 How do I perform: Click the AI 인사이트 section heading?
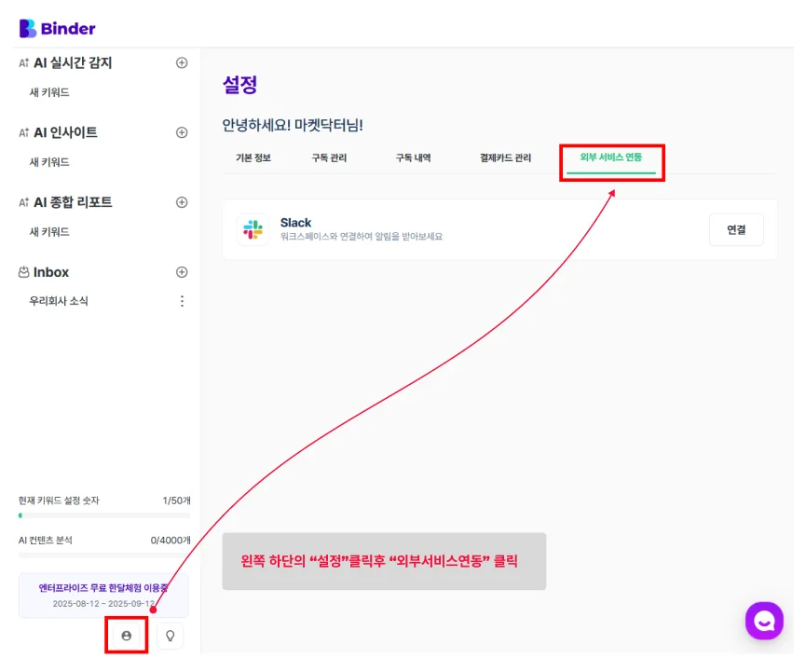pos(66,132)
